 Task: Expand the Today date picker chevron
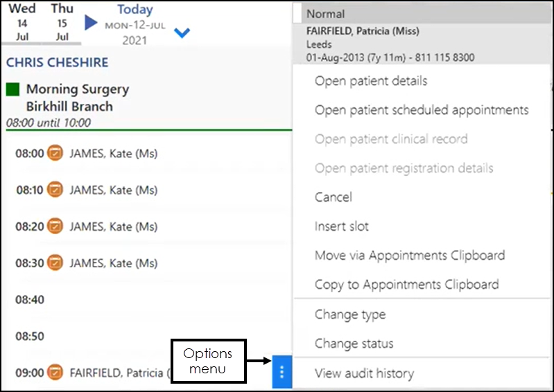click(182, 33)
